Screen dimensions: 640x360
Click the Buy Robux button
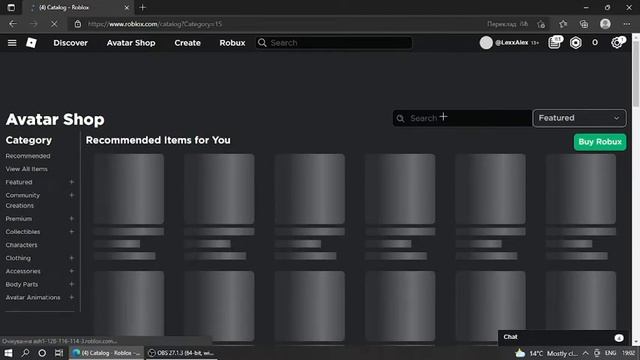tap(600, 142)
